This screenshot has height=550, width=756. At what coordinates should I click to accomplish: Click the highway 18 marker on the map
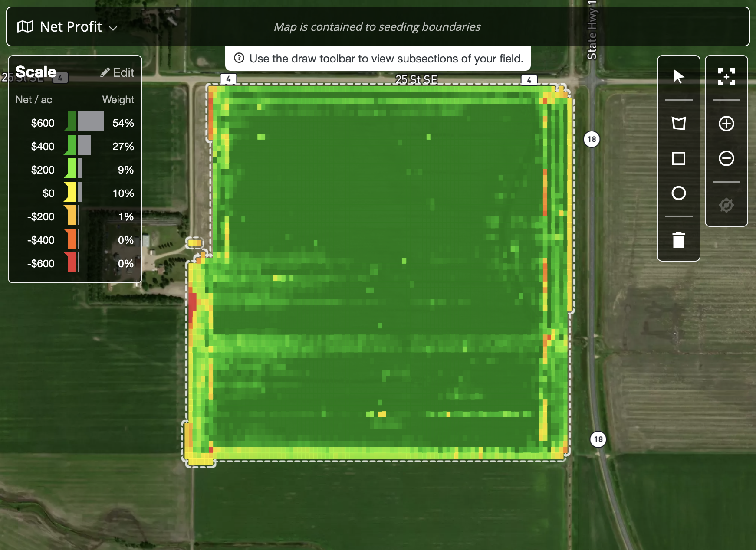[591, 140]
